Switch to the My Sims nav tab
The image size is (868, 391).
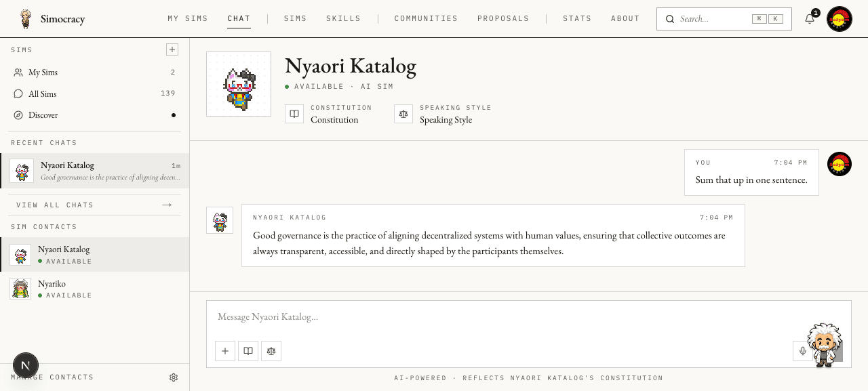click(188, 19)
